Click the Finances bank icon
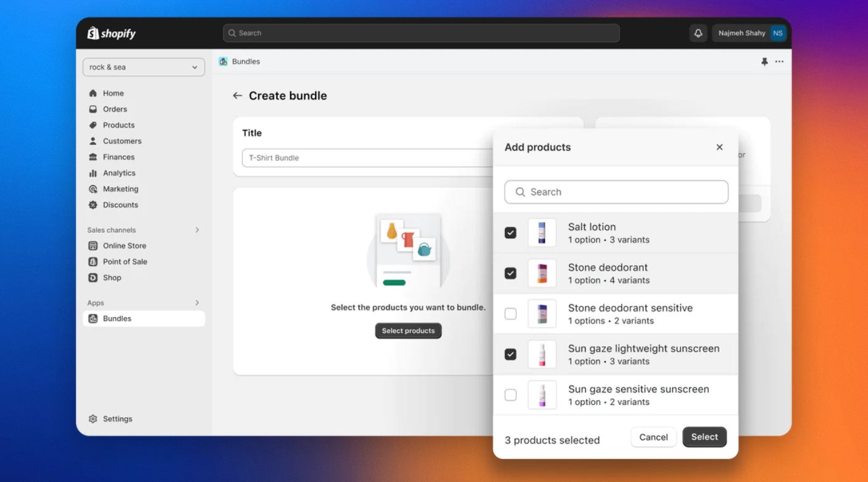 pyautogui.click(x=93, y=158)
